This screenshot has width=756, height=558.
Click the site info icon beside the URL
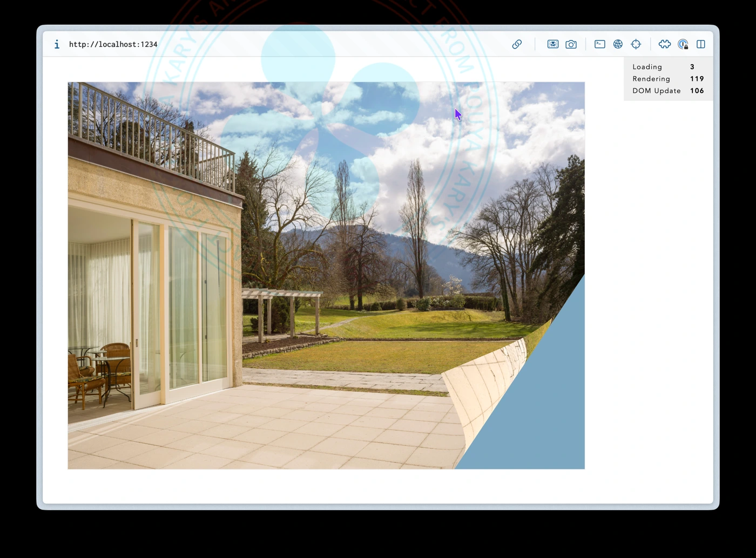point(57,44)
